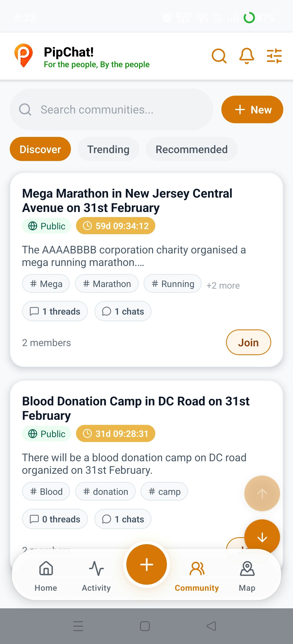Screen dimensions: 293x644
Task: Create a new community with New button
Action: point(252,110)
